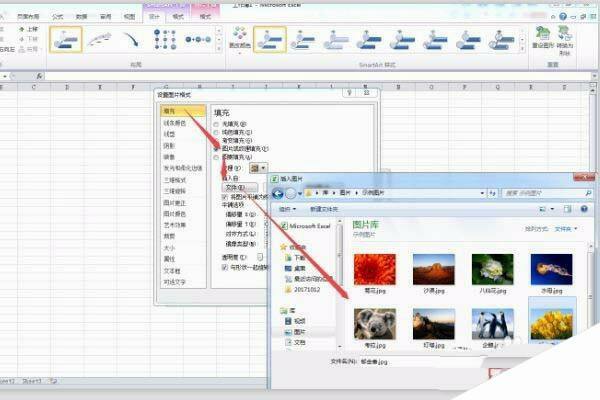Select the penguins picture thumbnail

(492, 324)
